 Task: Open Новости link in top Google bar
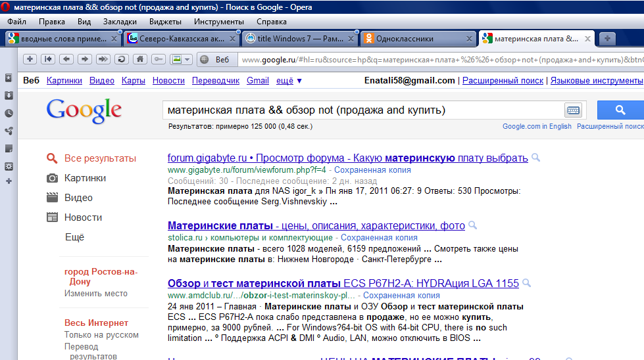[169, 80]
